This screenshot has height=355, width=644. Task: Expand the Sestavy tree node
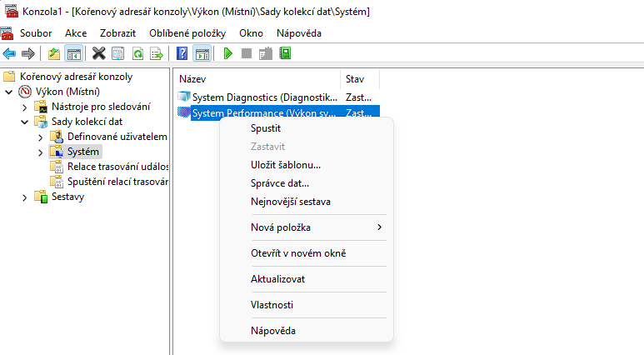24,197
